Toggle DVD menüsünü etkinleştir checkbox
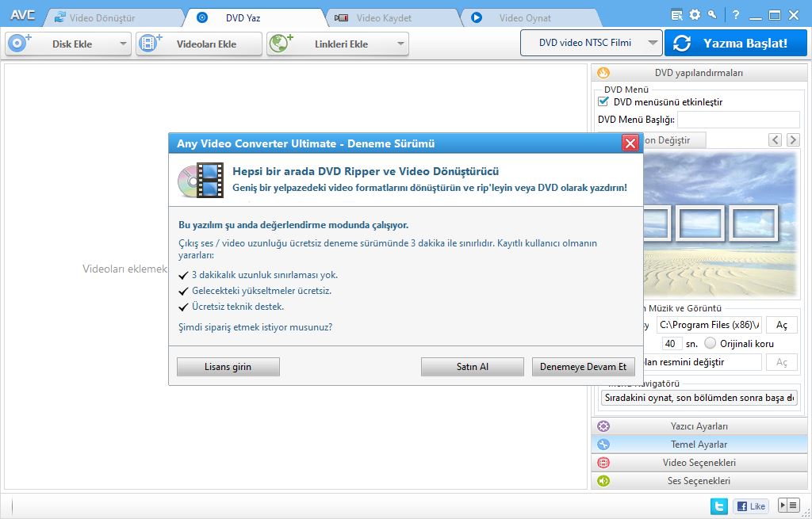 pos(603,101)
